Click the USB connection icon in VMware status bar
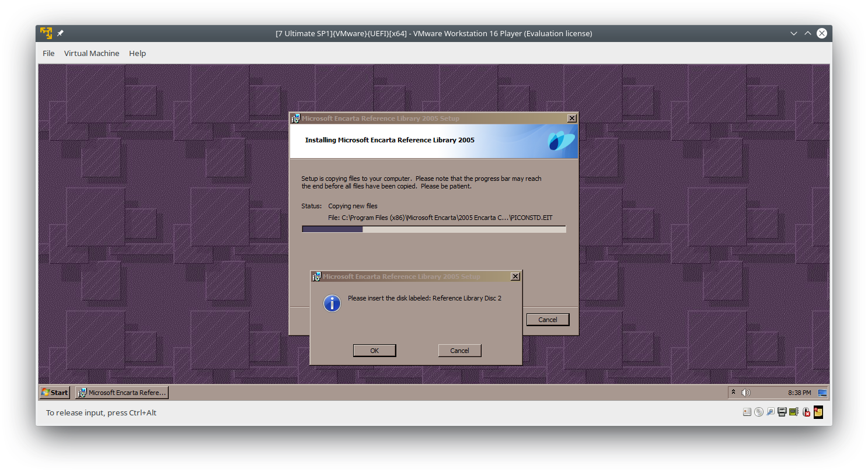The width and height of the screenshot is (868, 472). [771, 412]
